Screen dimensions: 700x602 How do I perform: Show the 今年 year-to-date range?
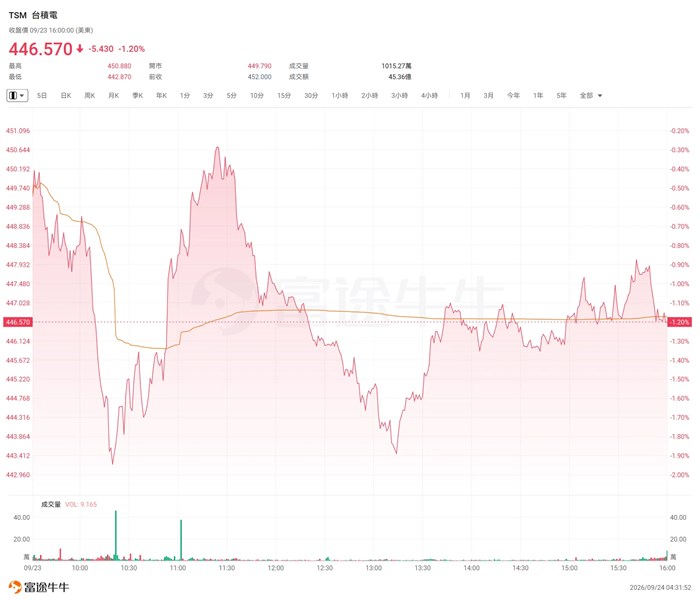(x=513, y=96)
